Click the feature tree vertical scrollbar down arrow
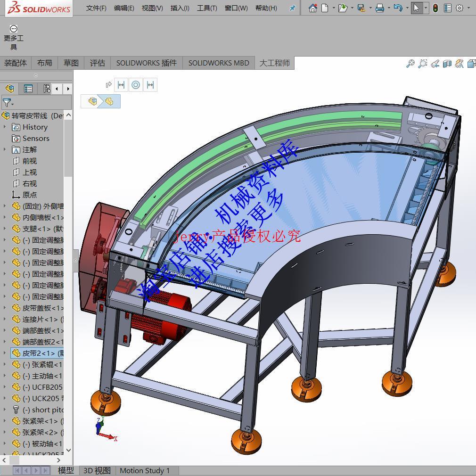Screen dimensions: 476x476 pyautogui.click(x=69, y=450)
